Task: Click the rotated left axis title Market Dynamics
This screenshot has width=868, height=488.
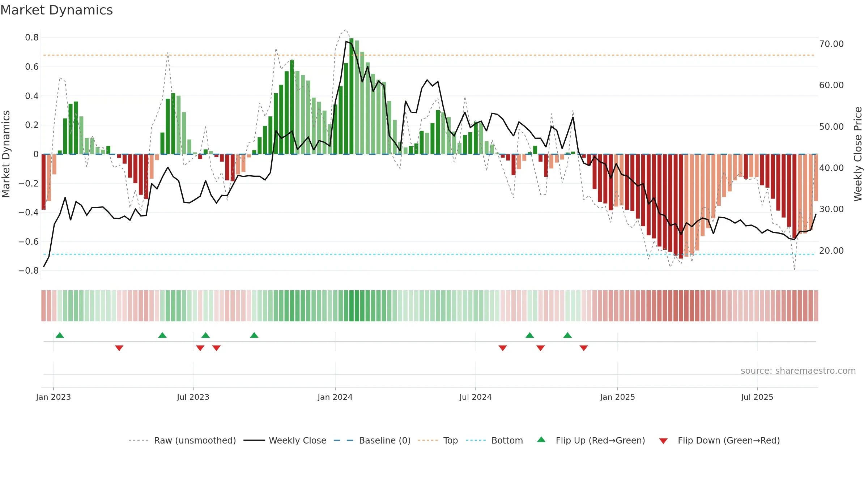Action: [x=6, y=154]
